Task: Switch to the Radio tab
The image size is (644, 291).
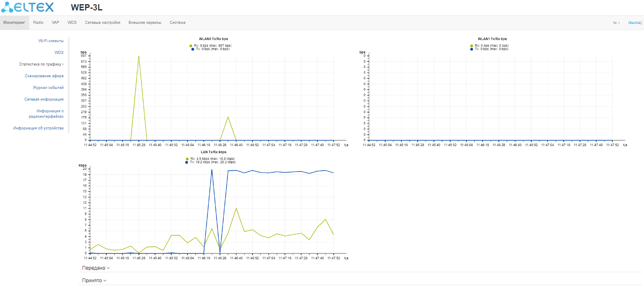Action: point(38,23)
